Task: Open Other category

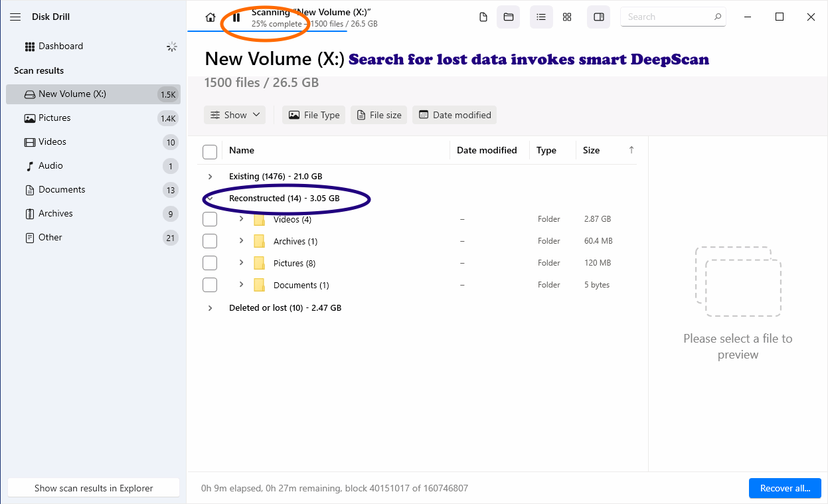Action: pyautogui.click(x=93, y=238)
